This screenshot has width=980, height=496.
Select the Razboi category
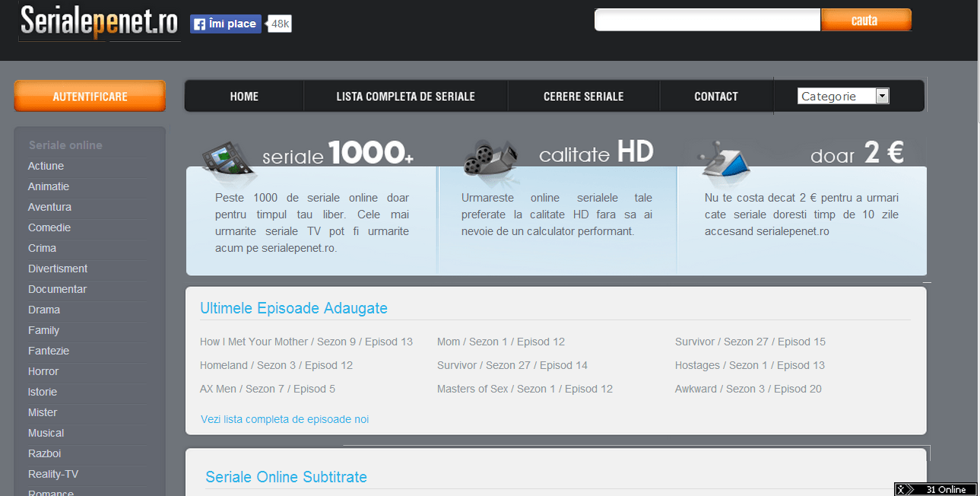(x=46, y=453)
